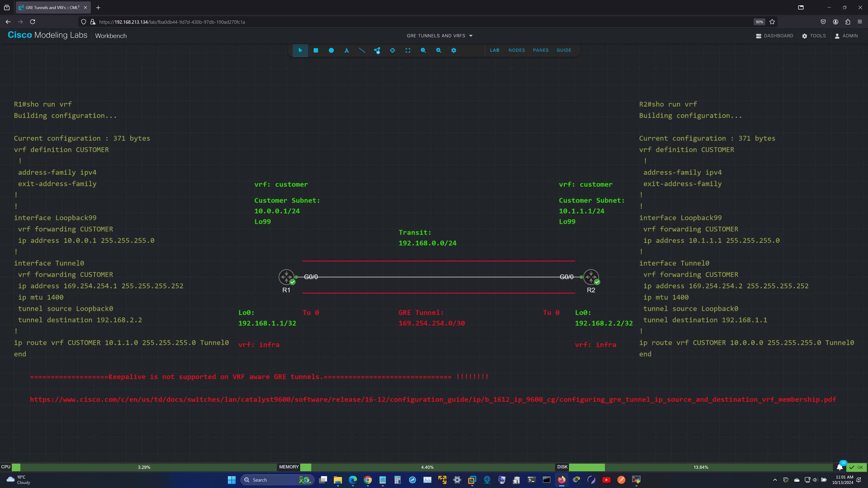Select the Transit: 192.168.0.0/24 annotation
868x488 pixels.
(427, 238)
